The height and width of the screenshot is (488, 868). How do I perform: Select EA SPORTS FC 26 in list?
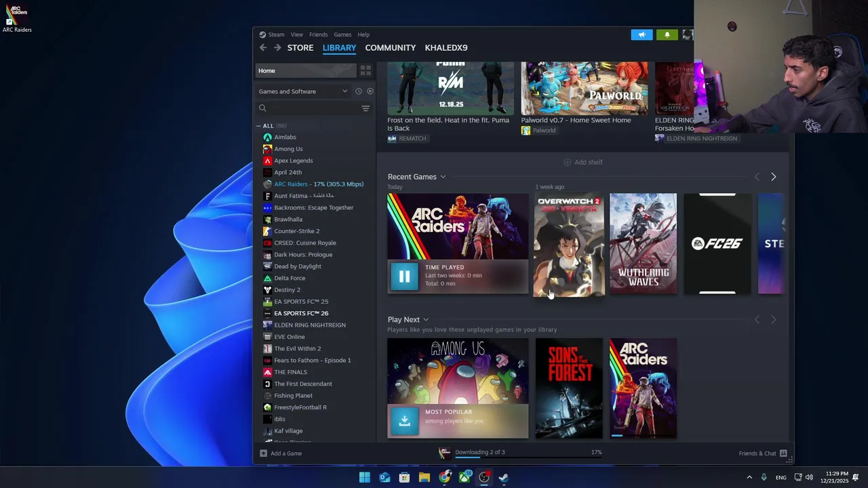[x=301, y=313]
